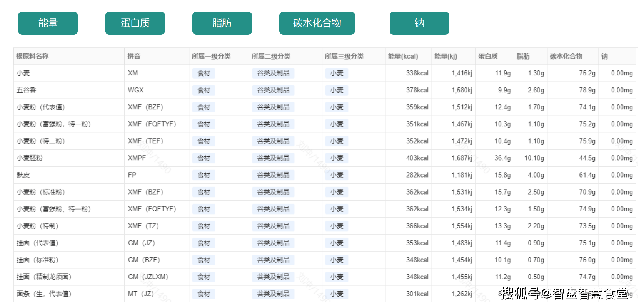Click the 1,554kj energy value
This screenshot has width=644, height=307.
(x=462, y=226)
